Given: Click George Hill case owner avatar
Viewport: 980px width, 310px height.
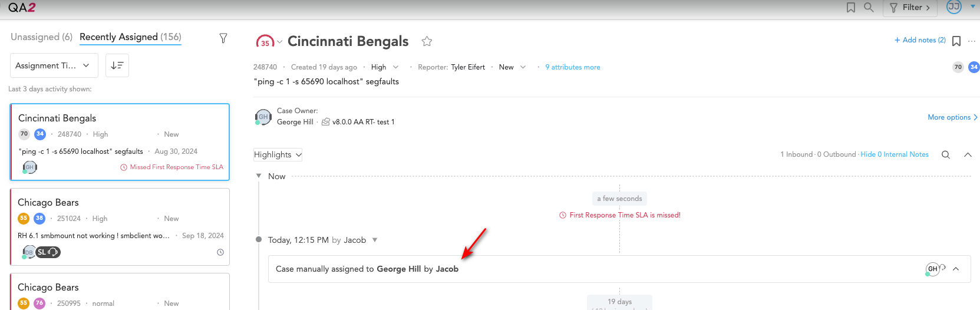Looking at the screenshot, I should [263, 117].
